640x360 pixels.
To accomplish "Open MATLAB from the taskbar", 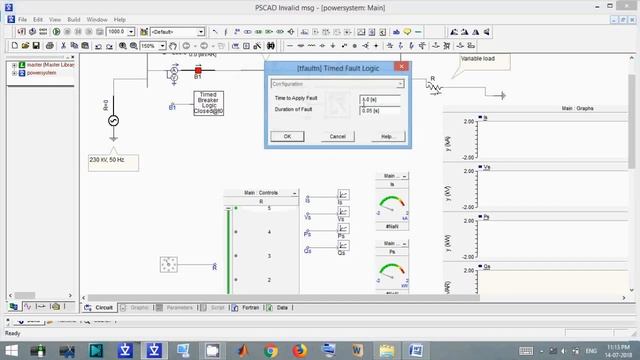I will pos(242,351).
